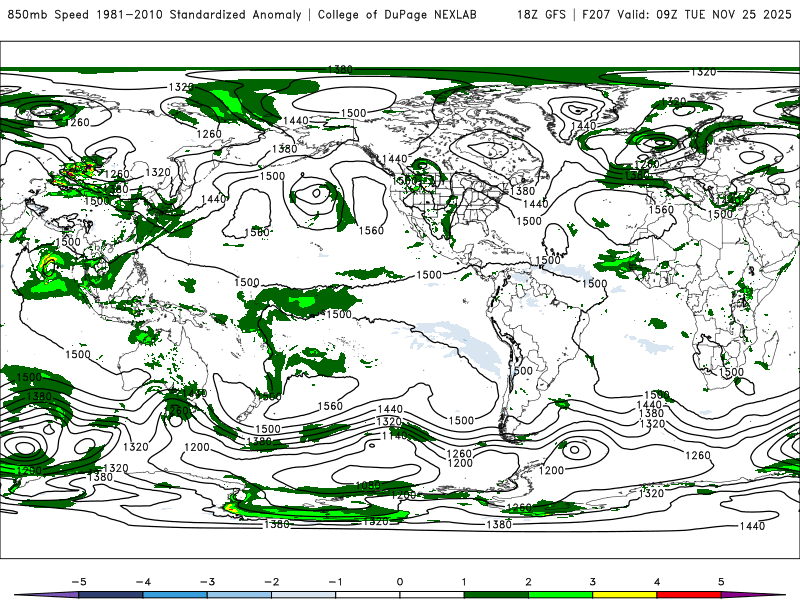Click the '1080' contour label
The height and width of the screenshot is (600, 800).
[x=368, y=485]
